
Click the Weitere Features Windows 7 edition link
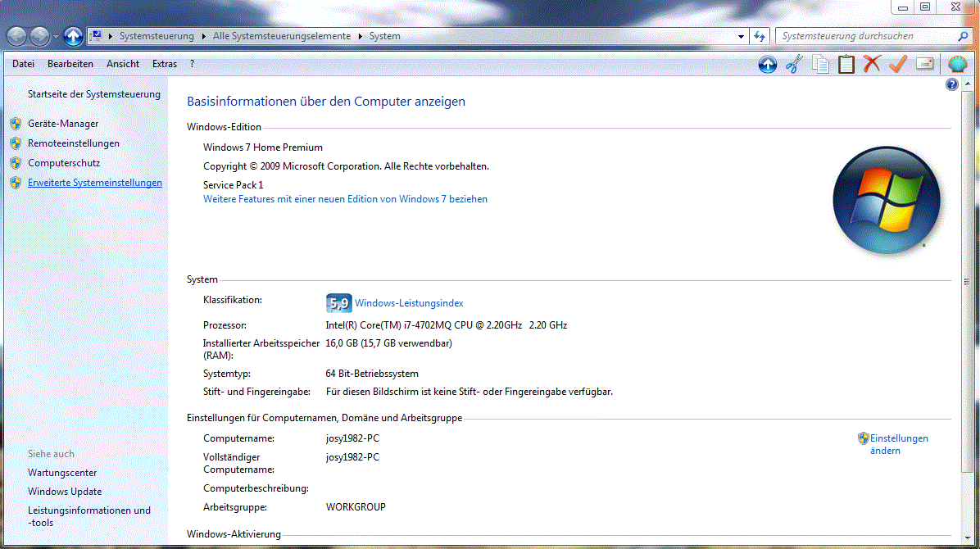pos(345,199)
